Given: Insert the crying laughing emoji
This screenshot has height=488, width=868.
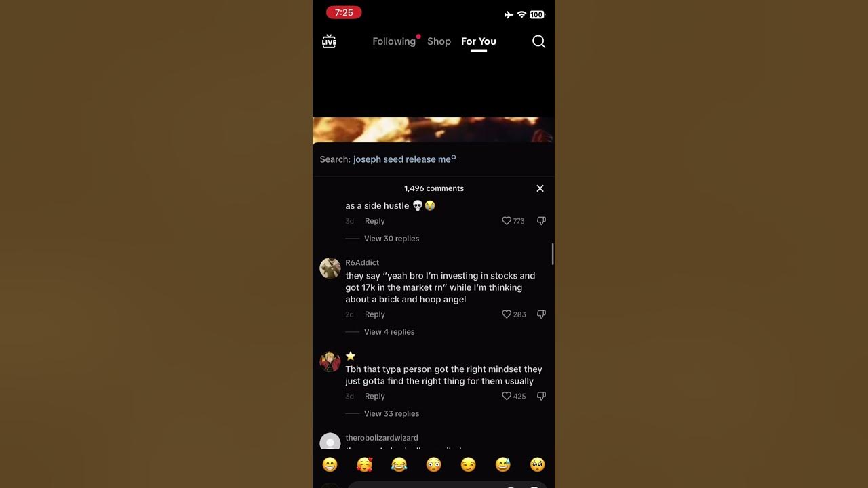Looking at the screenshot, I should click(x=399, y=465).
